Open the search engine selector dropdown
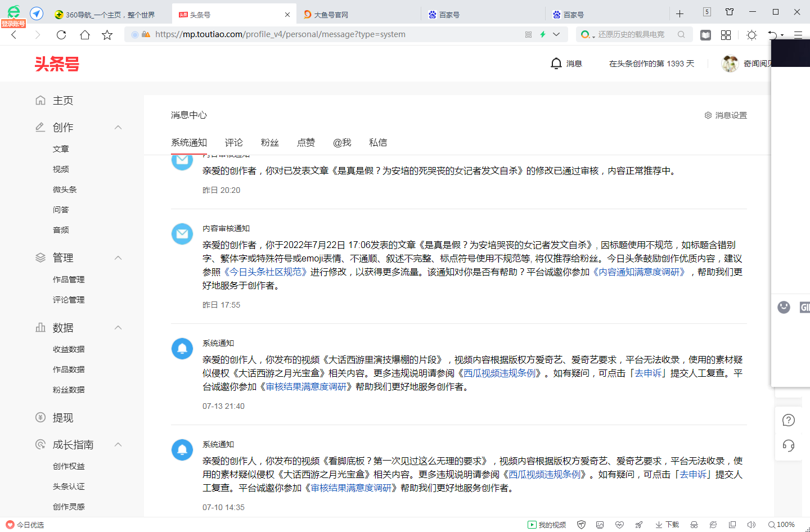Image resolution: width=810 pixels, height=532 pixels. 588,35
